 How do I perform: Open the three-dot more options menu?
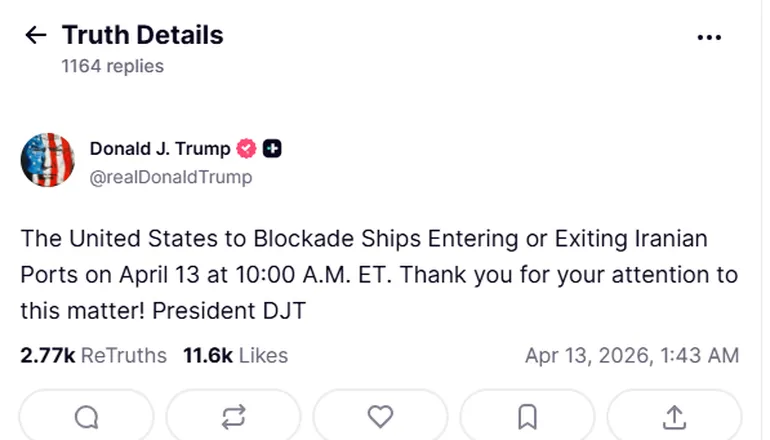709,37
